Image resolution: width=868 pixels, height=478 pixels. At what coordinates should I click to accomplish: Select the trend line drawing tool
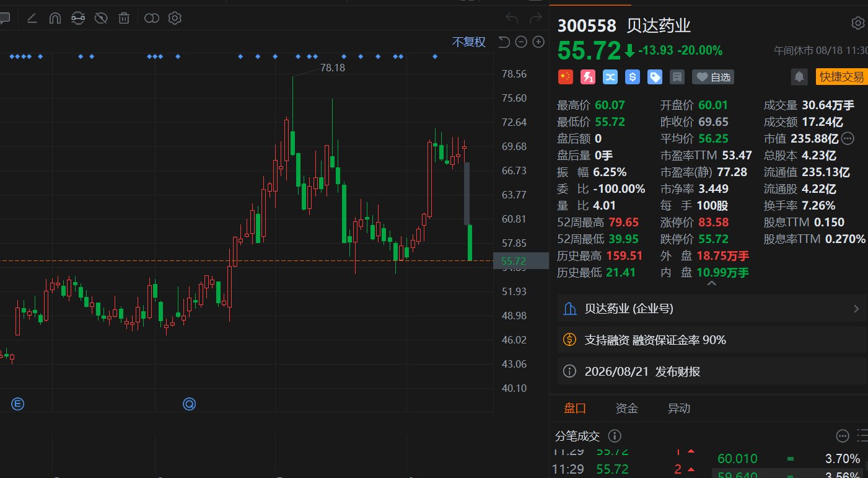coord(32,19)
